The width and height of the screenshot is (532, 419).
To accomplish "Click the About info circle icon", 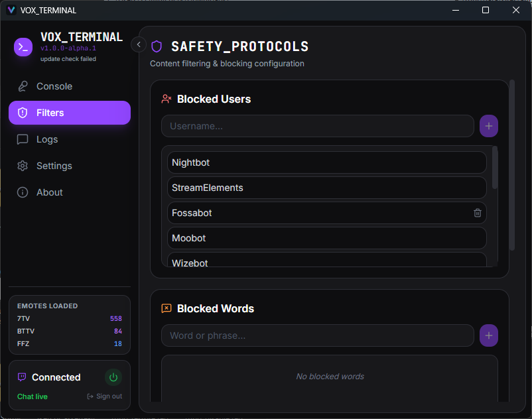I will coord(23,192).
